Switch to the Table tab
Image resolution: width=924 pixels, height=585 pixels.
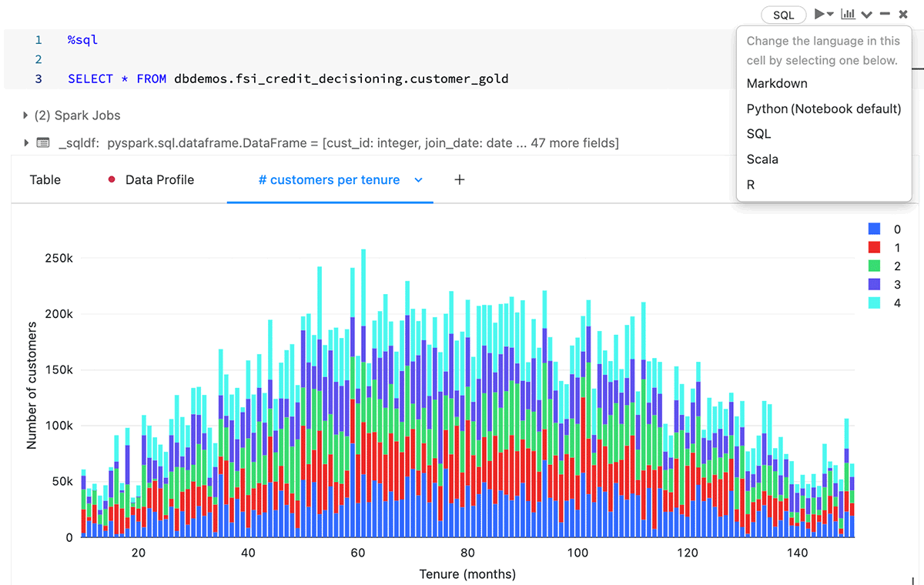pos(45,179)
